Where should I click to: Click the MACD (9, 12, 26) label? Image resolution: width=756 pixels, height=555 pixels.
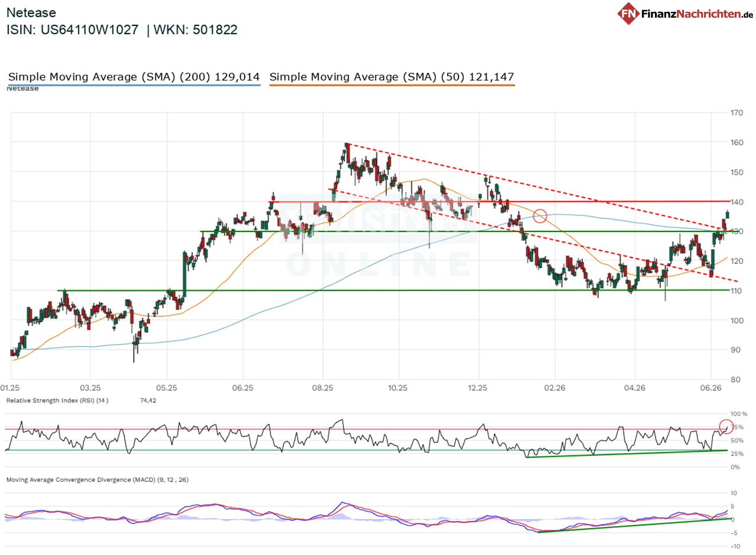(97, 480)
